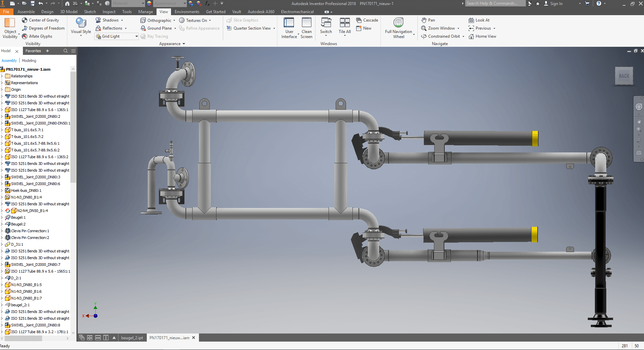Click the Zoom tool on navigation bar
The width and height of the screenshot is (644, 350).
pyautogui.click(x=639, y=129)
